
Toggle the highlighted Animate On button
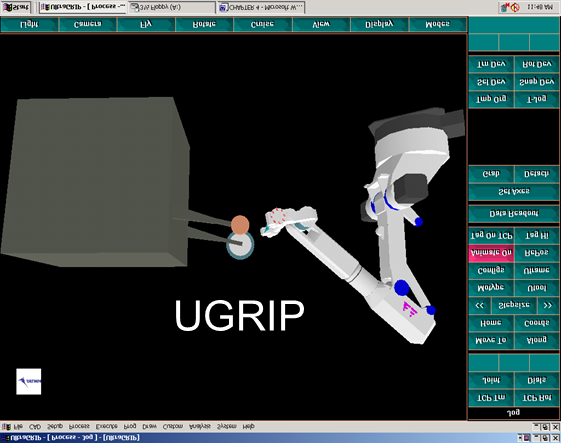[x=491, y=253]
